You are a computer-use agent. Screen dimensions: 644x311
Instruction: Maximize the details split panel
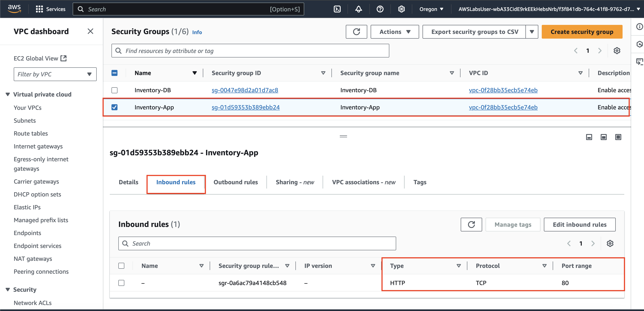coord(618,137)
